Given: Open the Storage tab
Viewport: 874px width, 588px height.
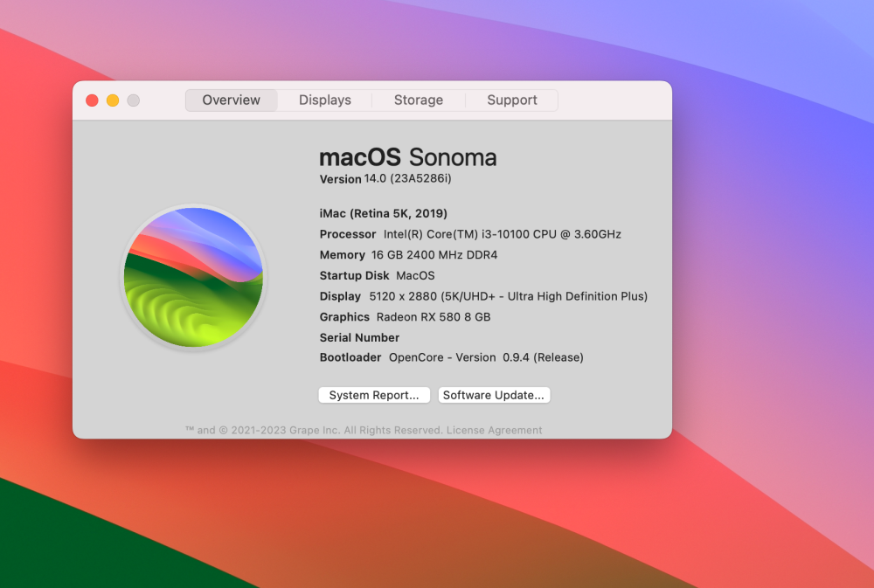Looking at the screenshot, I should 419,100.
